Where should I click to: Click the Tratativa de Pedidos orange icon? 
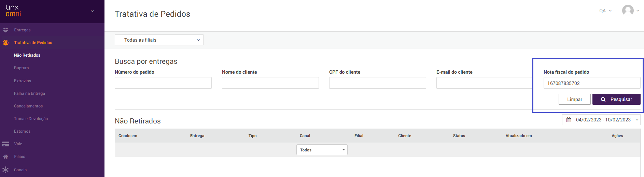5,43
